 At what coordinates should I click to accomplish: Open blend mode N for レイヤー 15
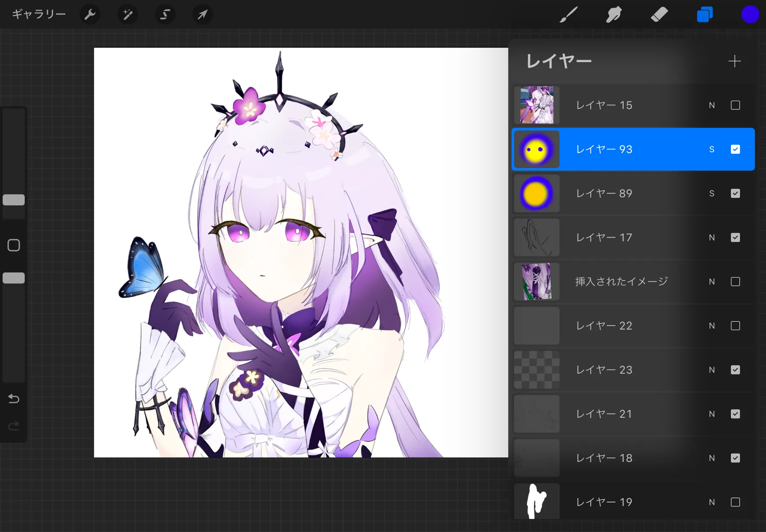tap(712, 105)
